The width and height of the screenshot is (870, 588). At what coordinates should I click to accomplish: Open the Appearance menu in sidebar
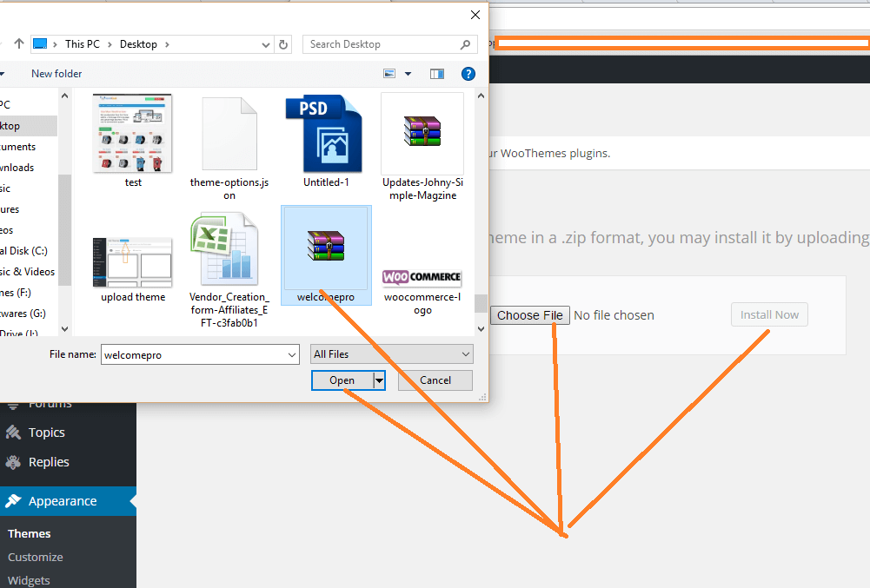(x=63, y=501)
